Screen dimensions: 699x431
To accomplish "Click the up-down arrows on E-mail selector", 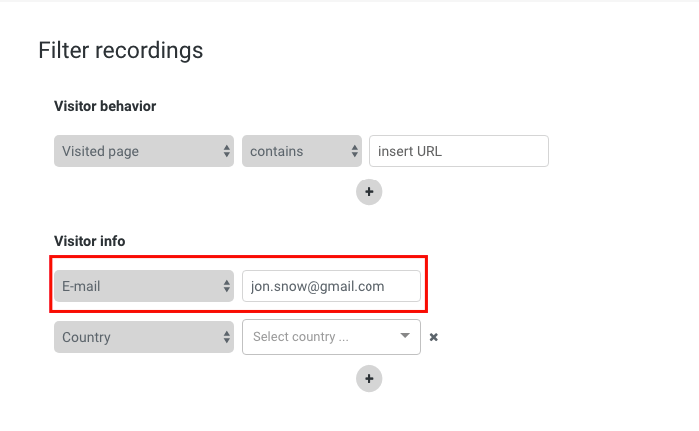I will point(226,286).
